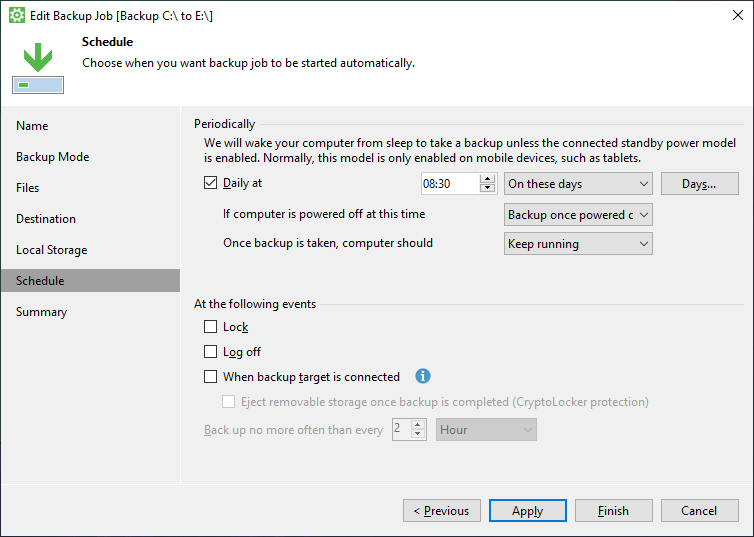
Task: Click the Apply button
Action: coord(528,511)
